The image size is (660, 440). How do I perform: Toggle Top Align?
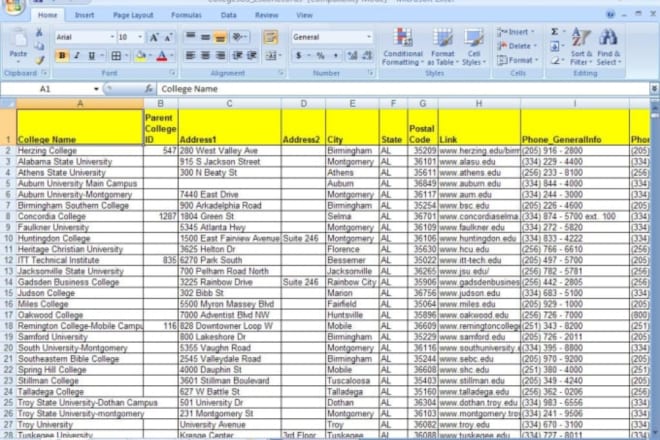tap(190, 37)
